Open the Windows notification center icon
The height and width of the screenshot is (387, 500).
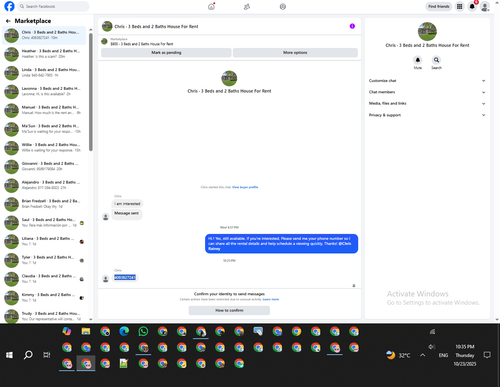[x=487, y=355]
